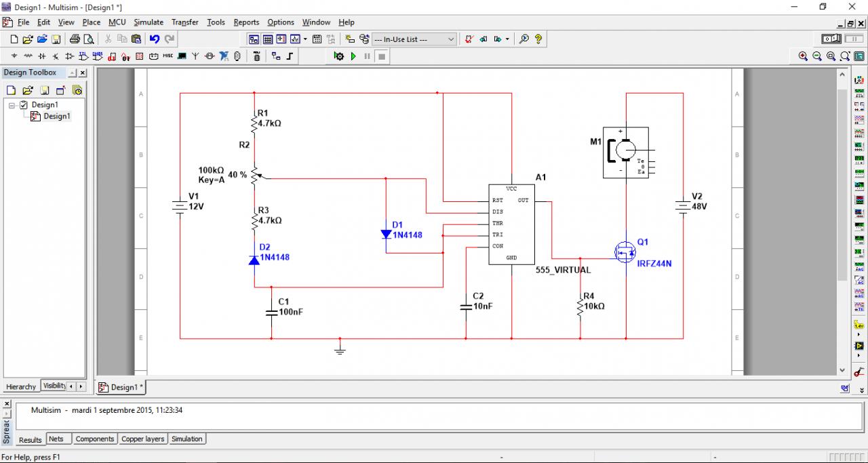Image resolution: width=868 pixels, height=463 pixels.
Task: Click the Undo arrow icon
Action: (x=155, y=39)
